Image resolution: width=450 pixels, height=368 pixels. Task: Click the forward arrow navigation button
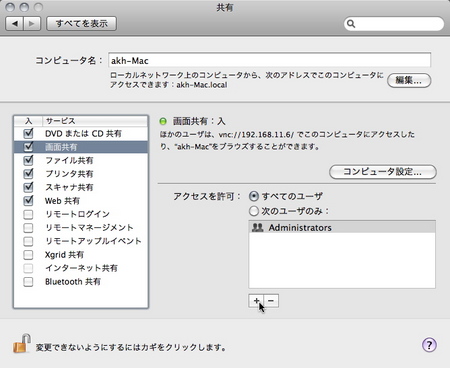coord(32,24)
